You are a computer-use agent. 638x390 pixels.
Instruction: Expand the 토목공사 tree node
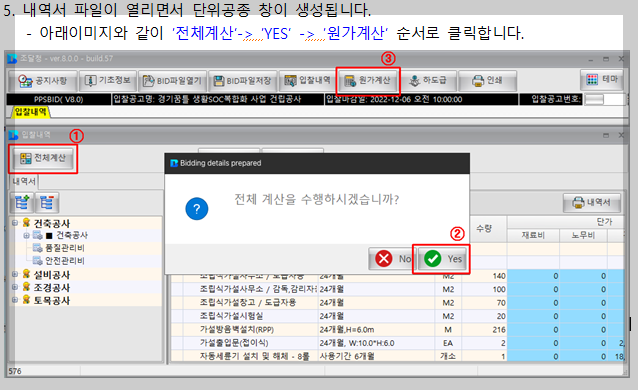point(15,300)
